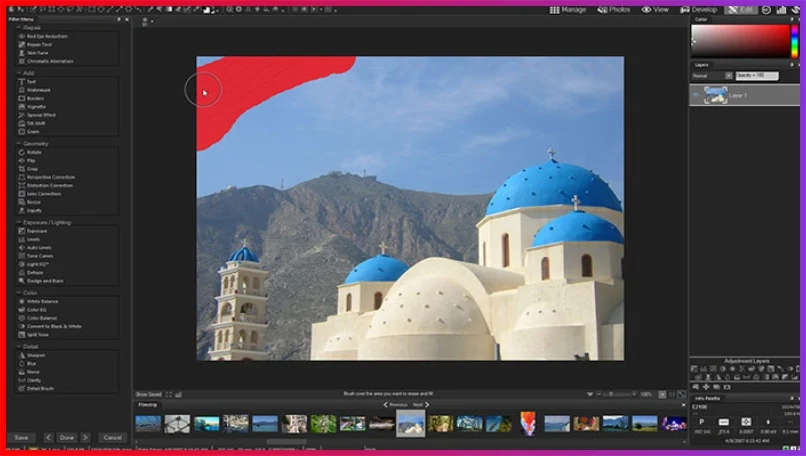Open the Skin Tune filter
The height and width of the screenshot is (456, 806).
(x=34, y=53)
